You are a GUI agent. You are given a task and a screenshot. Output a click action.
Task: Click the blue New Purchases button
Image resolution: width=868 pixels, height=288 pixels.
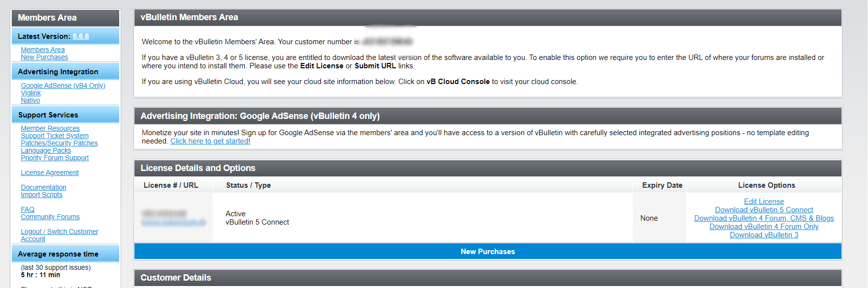pyautogui.click(x=488, y=252)
